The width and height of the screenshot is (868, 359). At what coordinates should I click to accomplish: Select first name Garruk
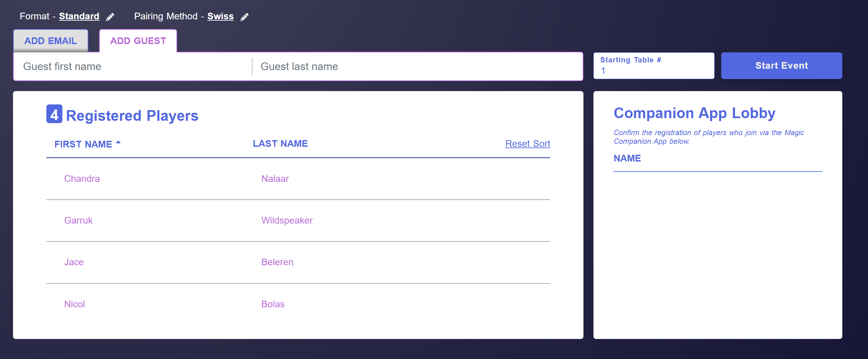[78, 221]
